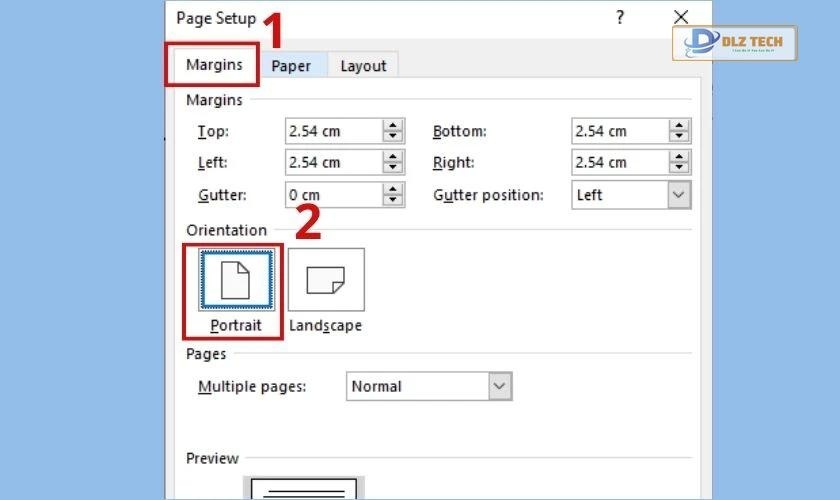
Task: Open the Paper tab
Action: (291, 66)
